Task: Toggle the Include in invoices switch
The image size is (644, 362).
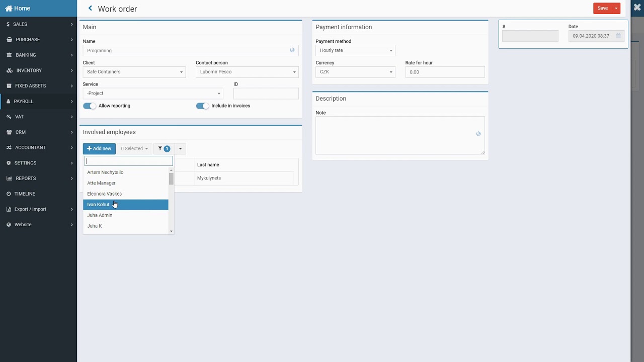Action: [x=202, y=106]
